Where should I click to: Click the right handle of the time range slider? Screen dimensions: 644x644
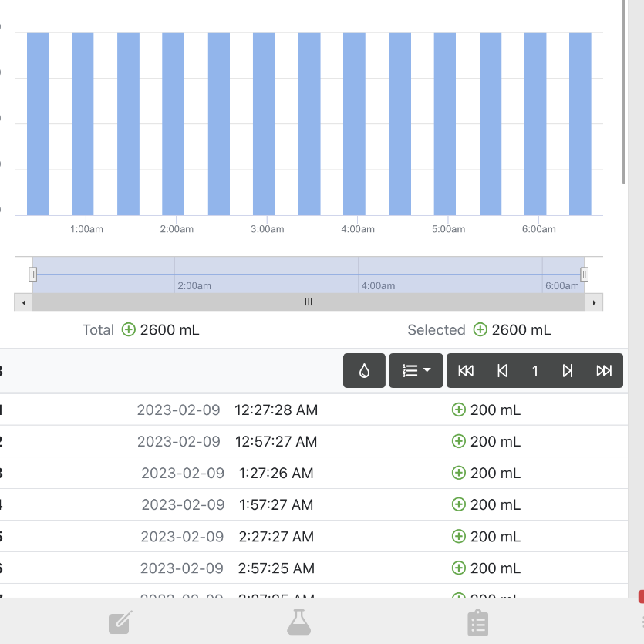point(584,275)
